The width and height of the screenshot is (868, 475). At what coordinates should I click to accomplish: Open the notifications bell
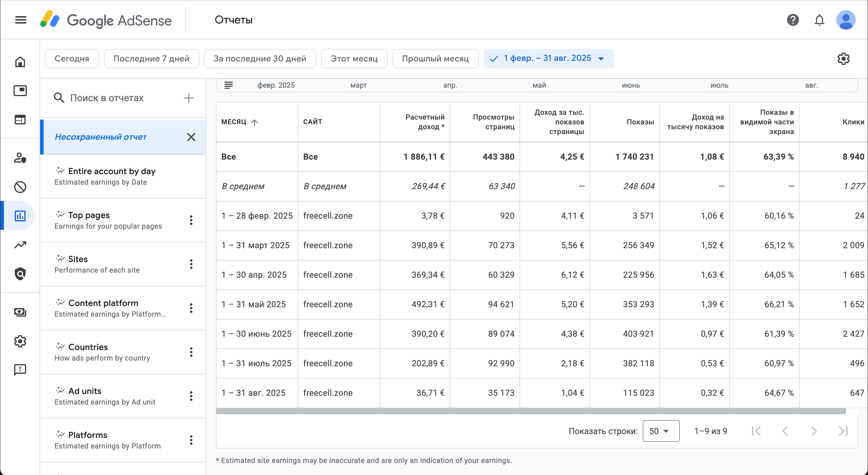pos(819,20)
